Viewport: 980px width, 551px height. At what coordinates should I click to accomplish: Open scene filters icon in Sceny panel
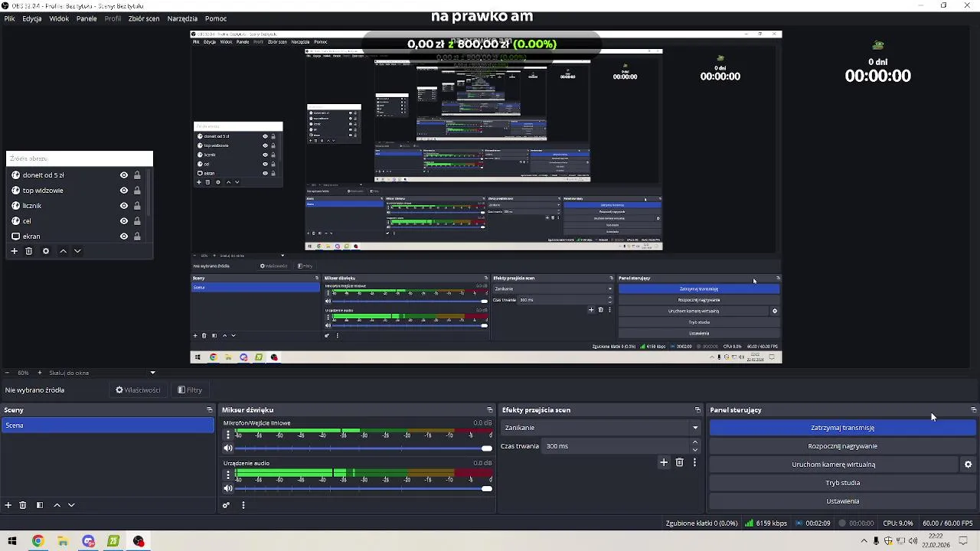pos(40,505)
